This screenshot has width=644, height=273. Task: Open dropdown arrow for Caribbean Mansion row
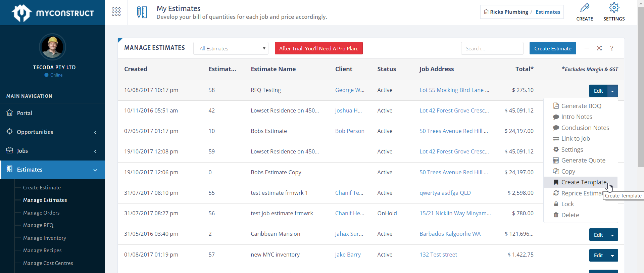click(x=612, y=235)
